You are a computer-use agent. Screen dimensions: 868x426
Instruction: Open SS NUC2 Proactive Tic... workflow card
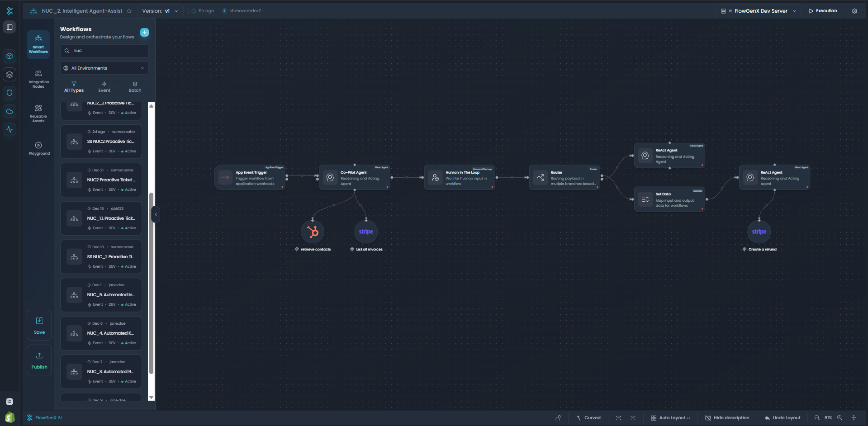pos(101,142)
